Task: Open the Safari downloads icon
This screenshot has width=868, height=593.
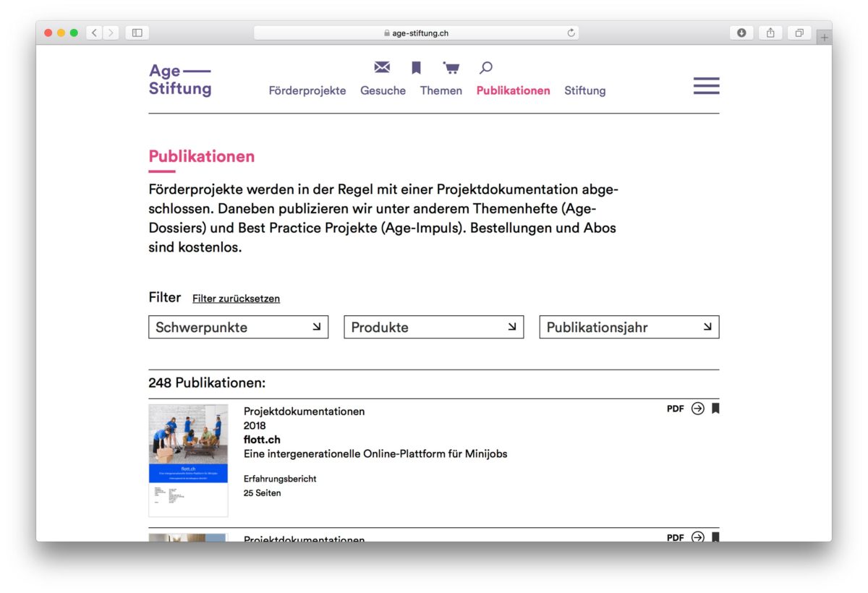Action: (741, 33)
